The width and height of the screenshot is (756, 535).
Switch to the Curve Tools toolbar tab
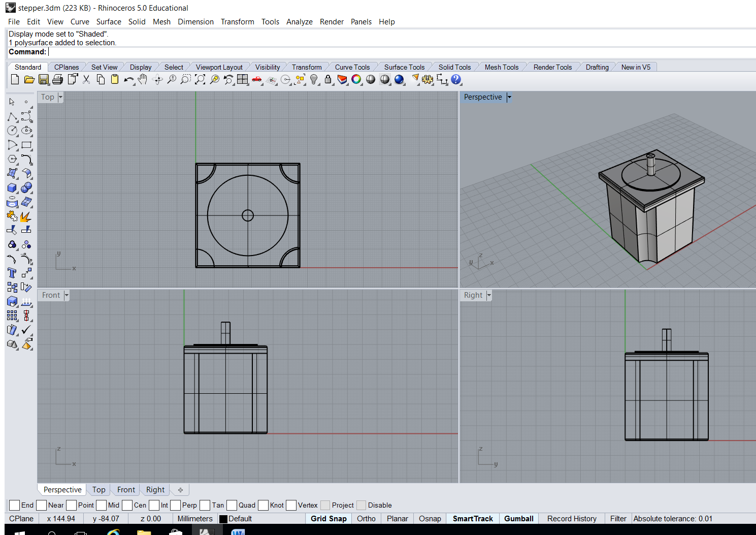352,67
